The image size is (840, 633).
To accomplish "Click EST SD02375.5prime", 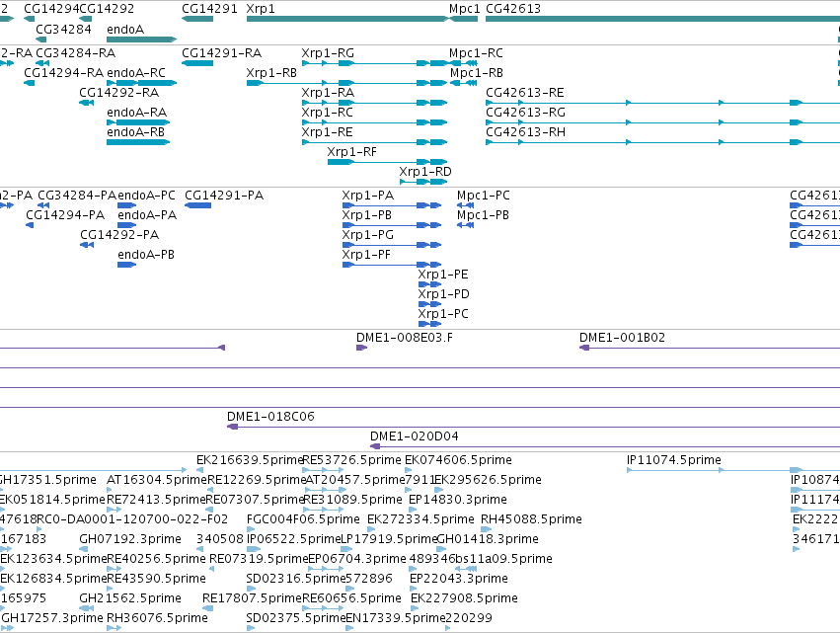I will (x=296, y=618).
